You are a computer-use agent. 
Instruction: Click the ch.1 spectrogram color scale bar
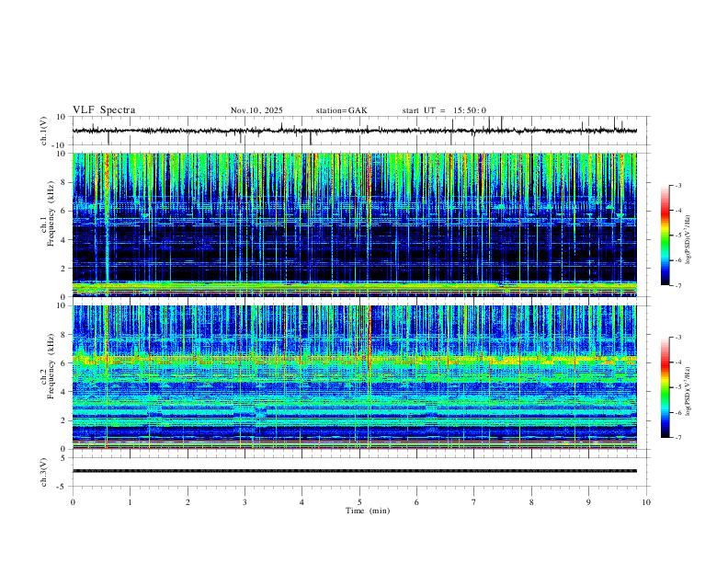tap(665, 236)
